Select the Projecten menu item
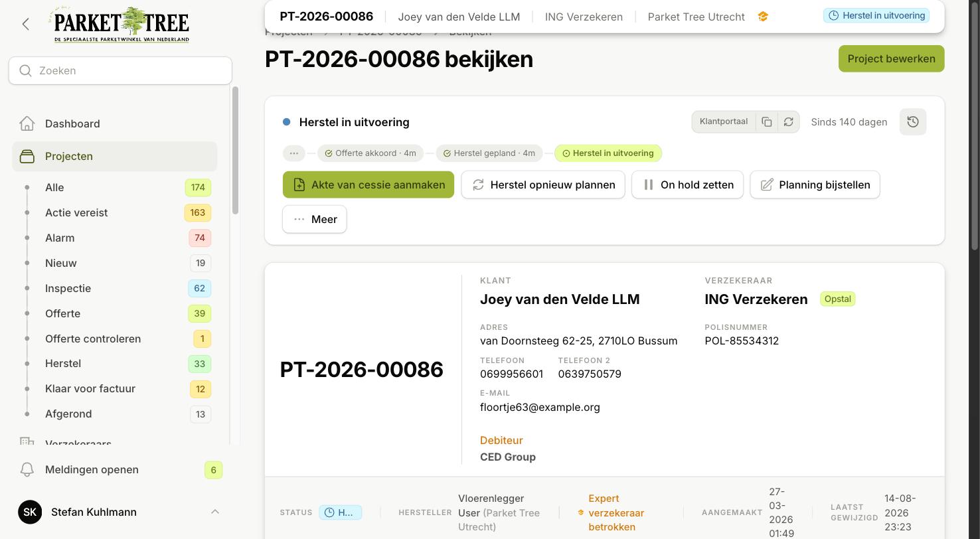The image size is (980, 539). click(114, 156)
